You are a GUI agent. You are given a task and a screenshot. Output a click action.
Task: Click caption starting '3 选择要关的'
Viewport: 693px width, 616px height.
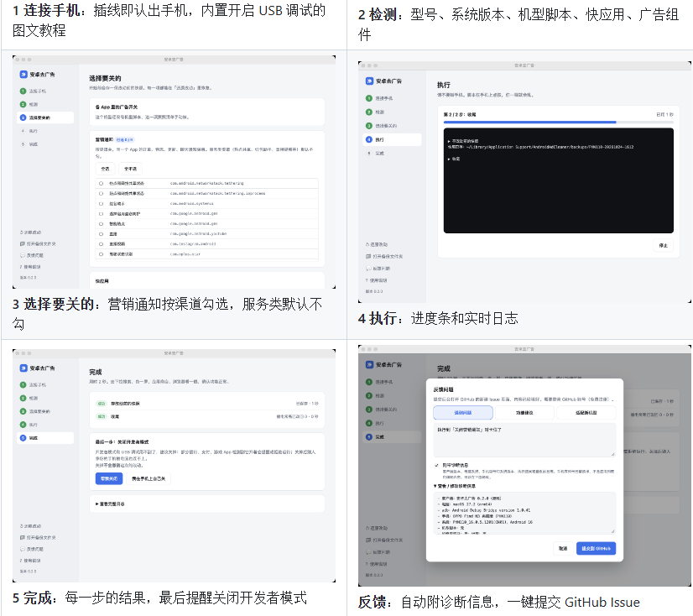pyautogui.click(x=168, y=314)
